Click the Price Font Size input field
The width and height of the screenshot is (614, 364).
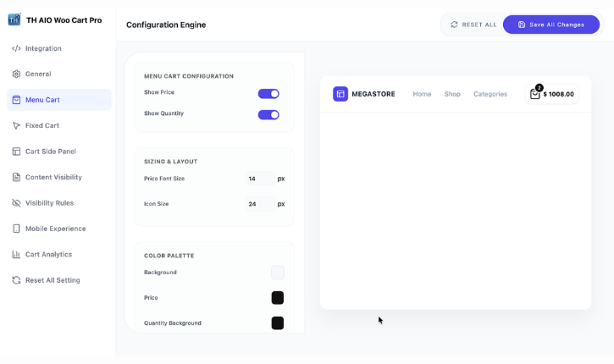(x=260, y=179)
